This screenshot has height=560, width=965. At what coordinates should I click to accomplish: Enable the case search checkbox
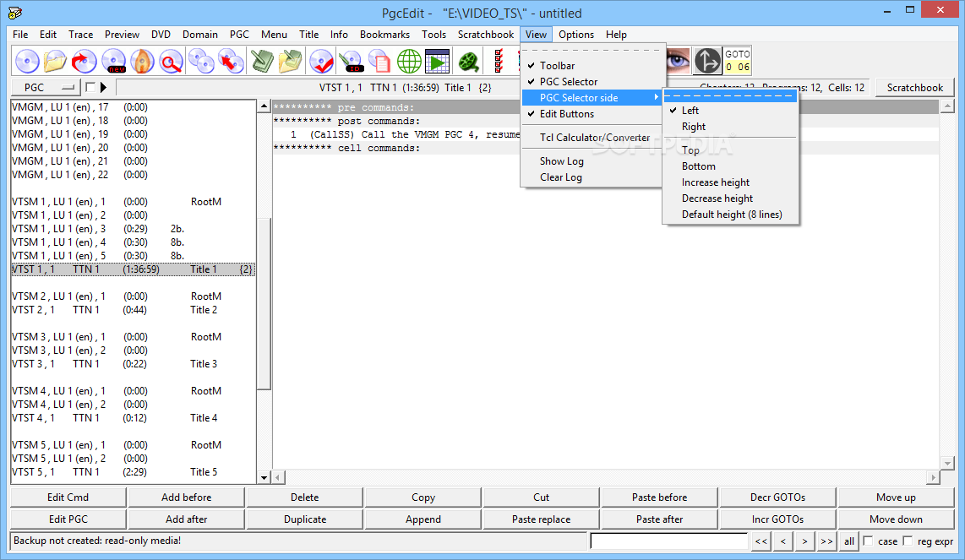point(868,541)
